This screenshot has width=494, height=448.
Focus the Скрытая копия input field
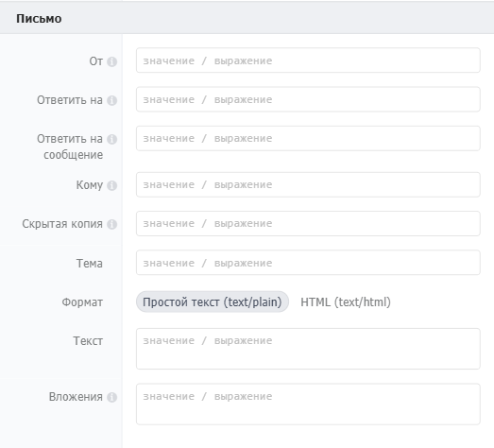308,223
